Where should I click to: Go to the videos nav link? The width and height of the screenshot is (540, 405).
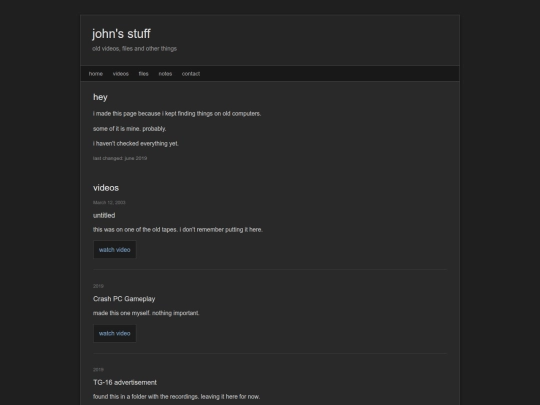click(x=121, y=74)
